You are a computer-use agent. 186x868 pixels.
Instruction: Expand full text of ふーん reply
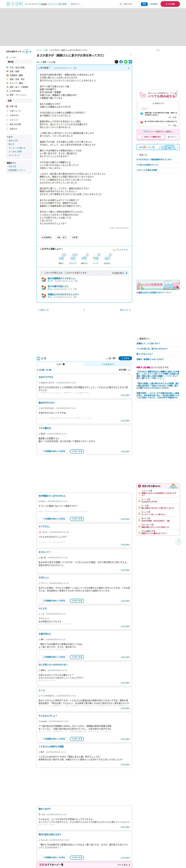(125, 708)
